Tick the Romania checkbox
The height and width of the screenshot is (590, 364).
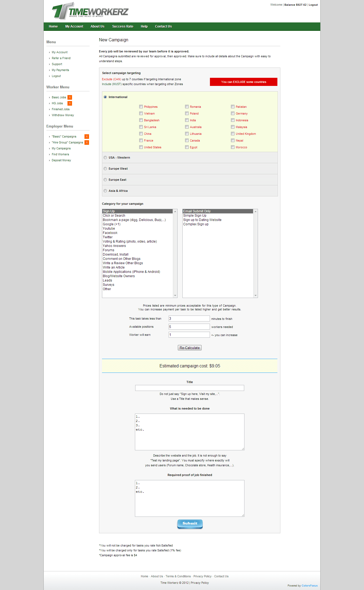(187, 107)
